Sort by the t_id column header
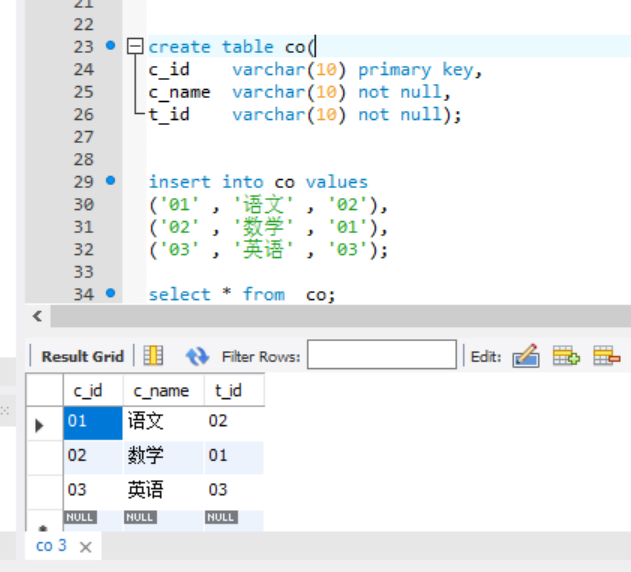 [234, 390]
